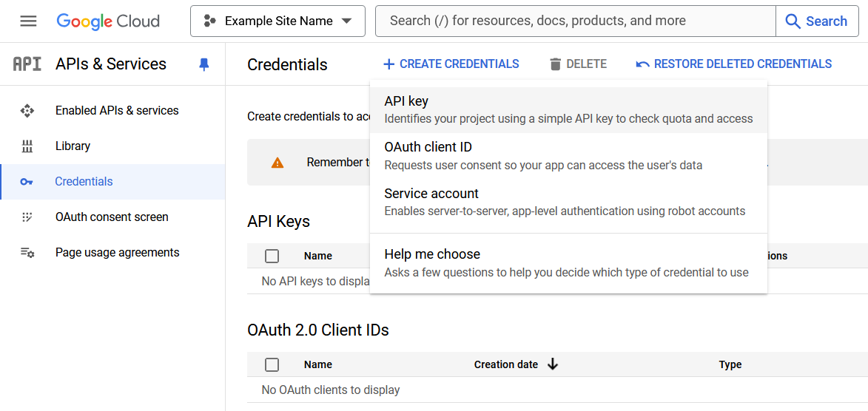
Task: Open OAuth consent screen
Action: click(x=112, y=217)
